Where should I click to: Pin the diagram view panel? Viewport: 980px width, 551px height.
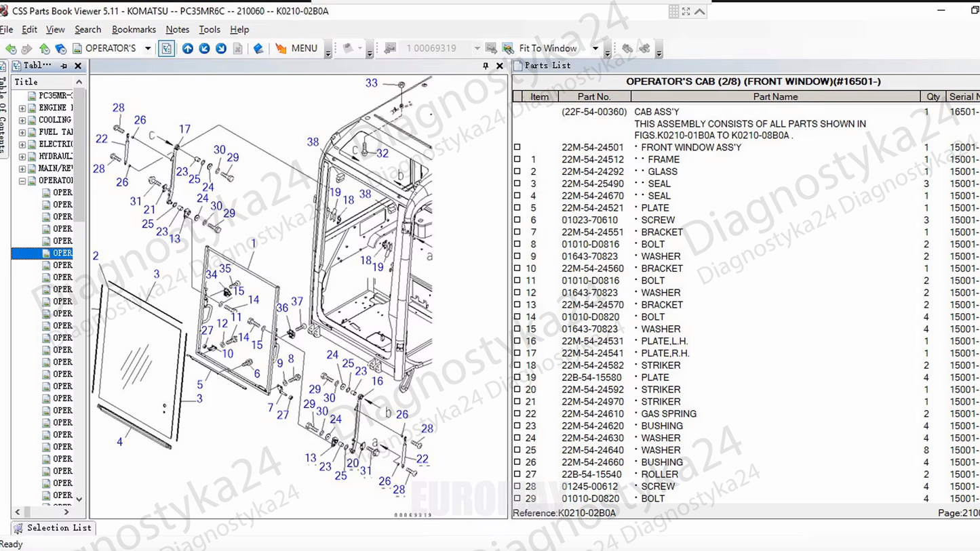point(486,66)
